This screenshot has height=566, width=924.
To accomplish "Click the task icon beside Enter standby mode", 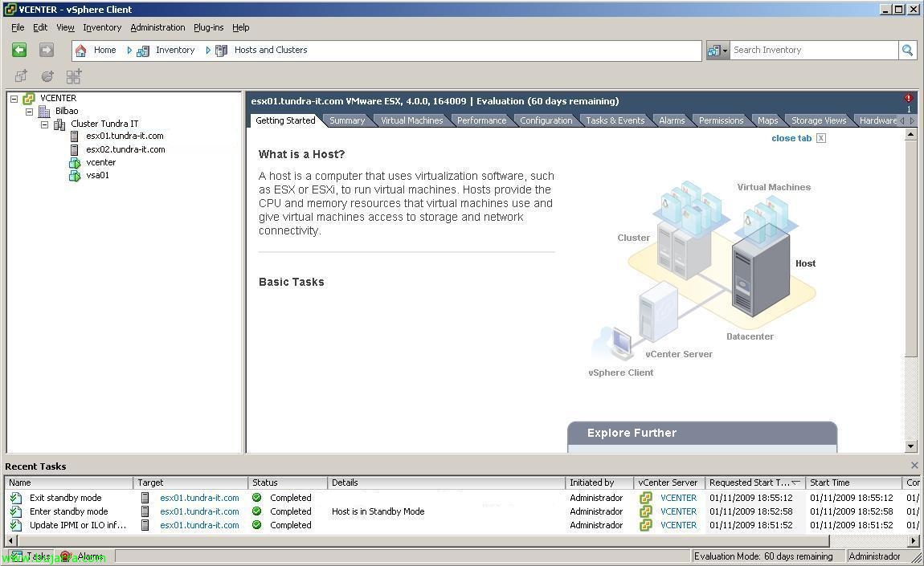I will (x=16, y=512).
